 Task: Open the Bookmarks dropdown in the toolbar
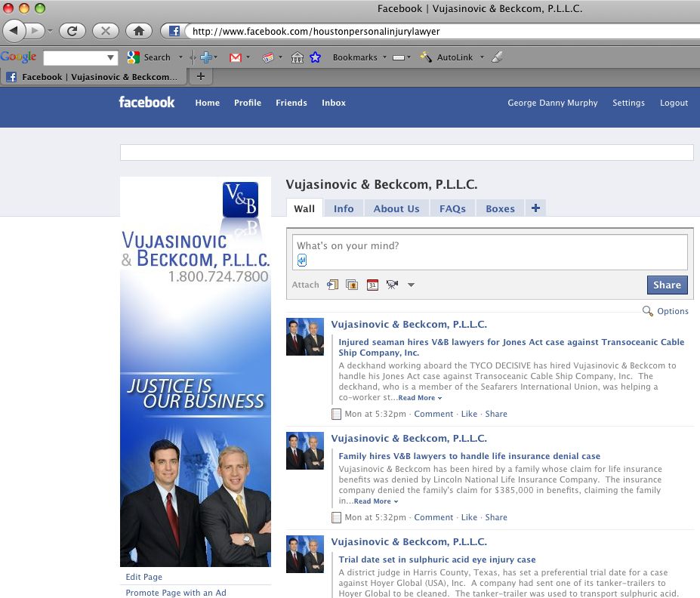point(359,57)
